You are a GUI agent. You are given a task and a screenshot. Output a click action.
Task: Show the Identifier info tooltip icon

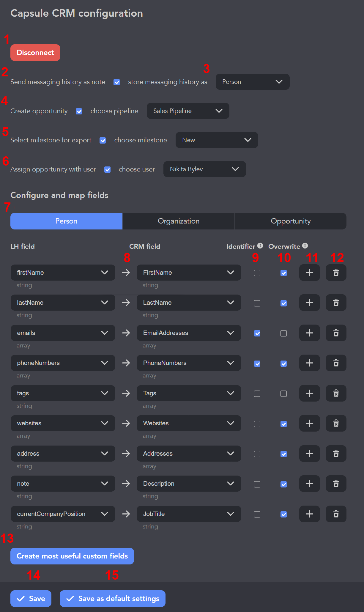[x=260, y=246]
